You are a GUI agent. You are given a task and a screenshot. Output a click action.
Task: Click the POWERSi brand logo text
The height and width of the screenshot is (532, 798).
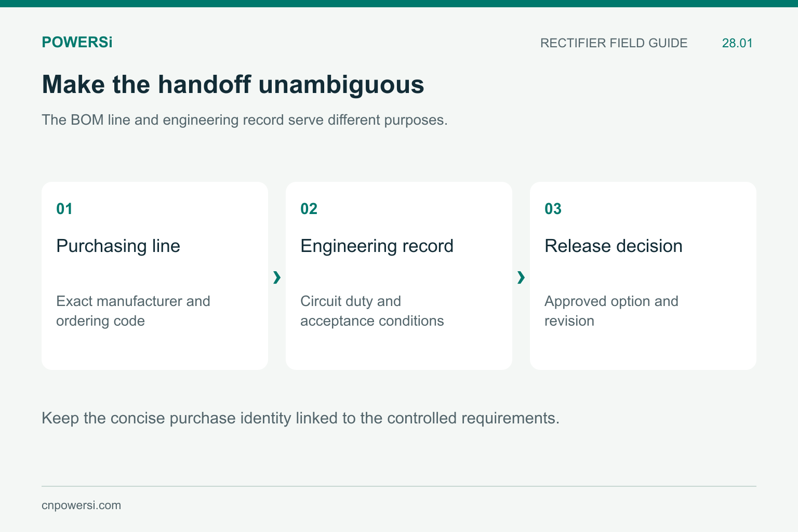coord(77,42)
